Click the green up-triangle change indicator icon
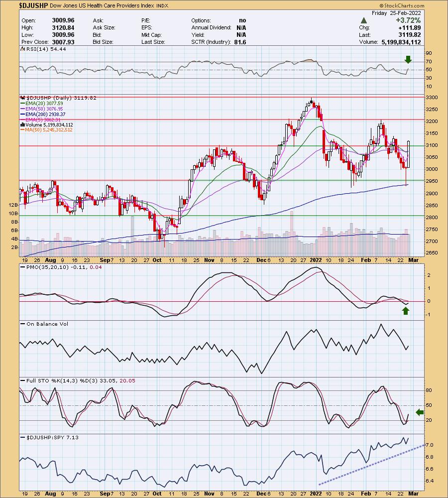Image resolution: width=448 pixels, height=498 pixels. [x=364, y=20]
